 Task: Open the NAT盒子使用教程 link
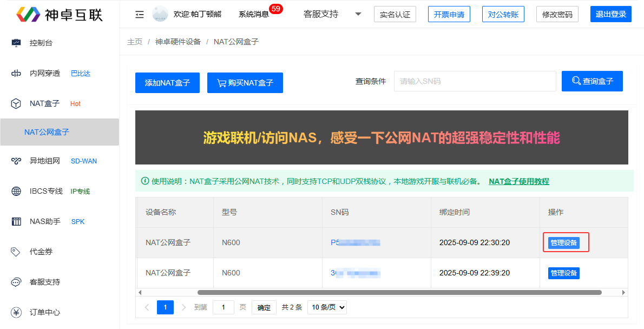(518, 181)
